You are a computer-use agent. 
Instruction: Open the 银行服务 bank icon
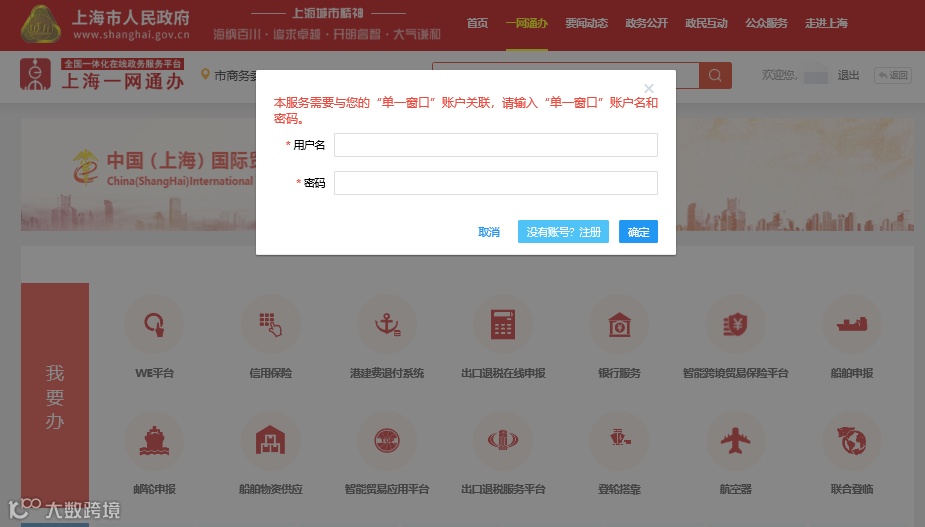pos(619,325)
